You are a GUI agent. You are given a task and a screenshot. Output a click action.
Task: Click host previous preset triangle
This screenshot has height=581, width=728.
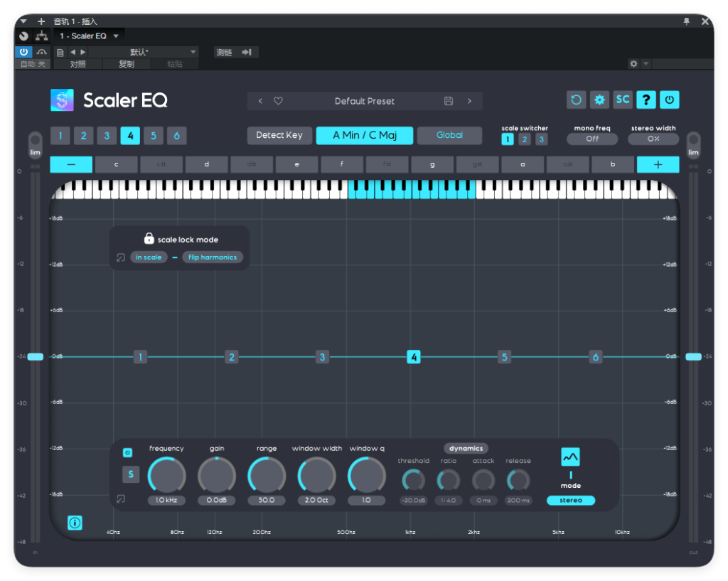point(73,53)
